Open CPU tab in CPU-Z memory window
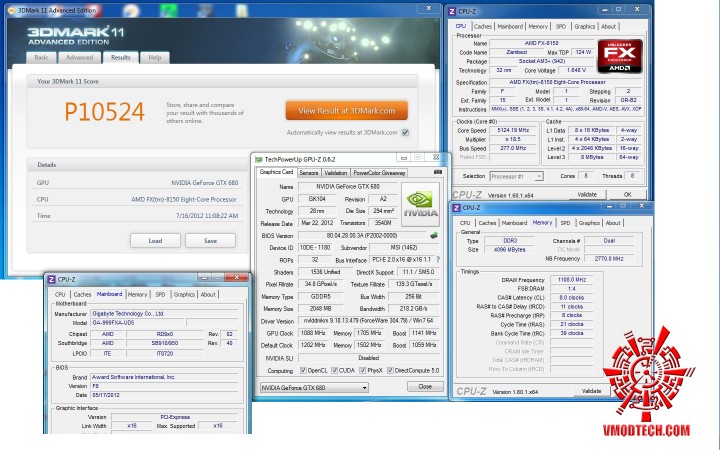The height and width of the screenshot is (450, 720). pos(465,223)
